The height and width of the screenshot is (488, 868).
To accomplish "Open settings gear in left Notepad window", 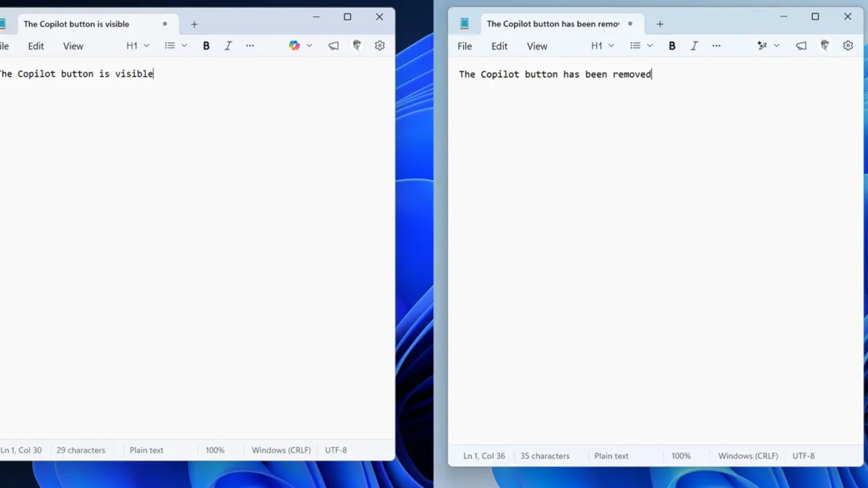I will (x=380, y=45).
